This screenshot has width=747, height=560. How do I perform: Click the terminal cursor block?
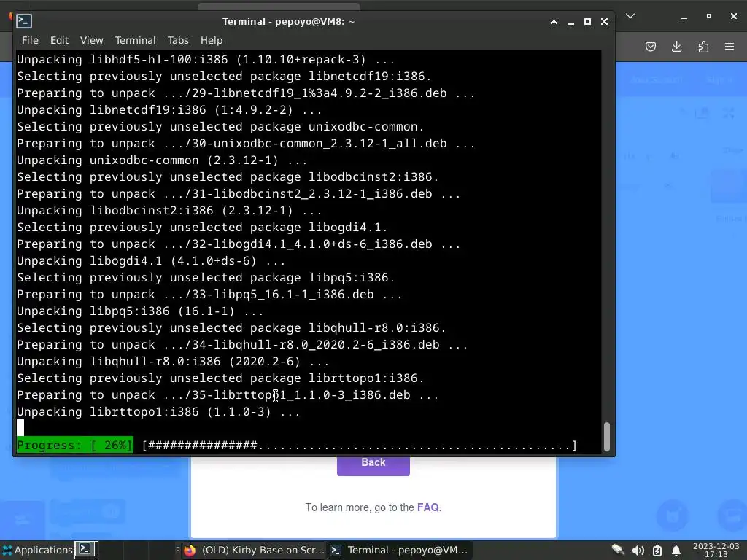[x=20, y=428]
